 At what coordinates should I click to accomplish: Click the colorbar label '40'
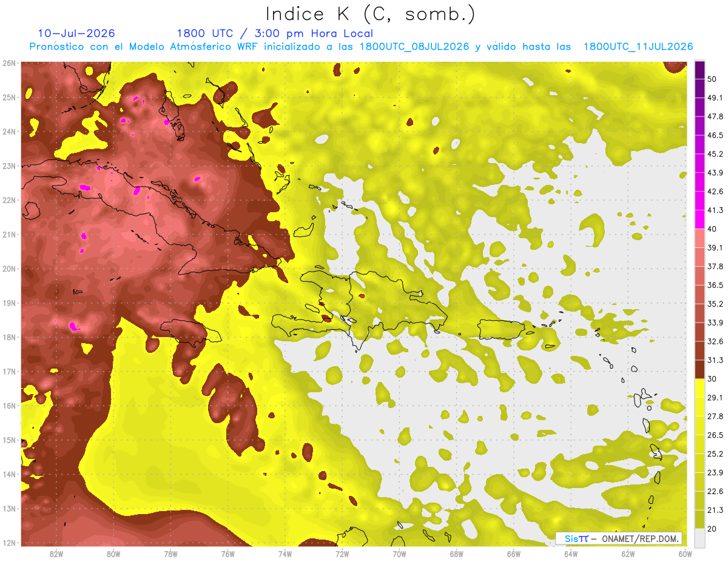click(712, 229)
